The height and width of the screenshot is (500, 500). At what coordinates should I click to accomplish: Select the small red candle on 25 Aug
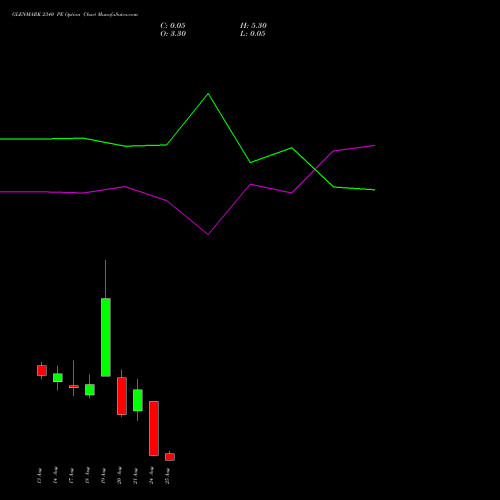[170, 457]
